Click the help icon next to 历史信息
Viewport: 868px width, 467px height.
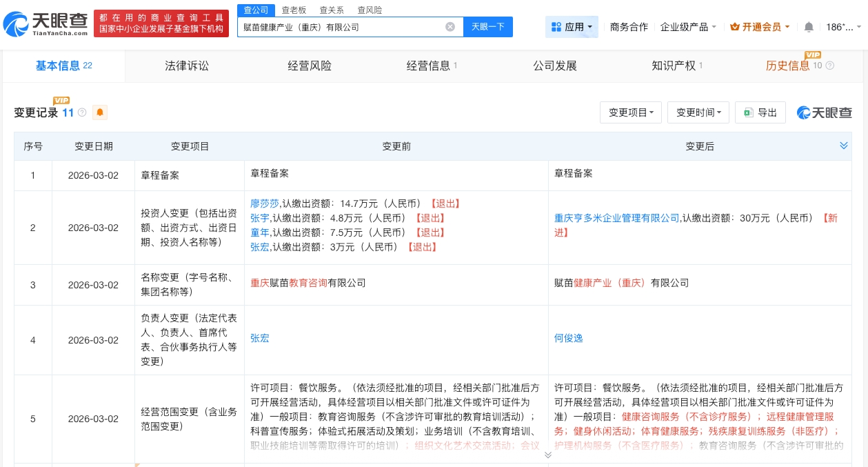pyautogui.click(x=829, y=66)
